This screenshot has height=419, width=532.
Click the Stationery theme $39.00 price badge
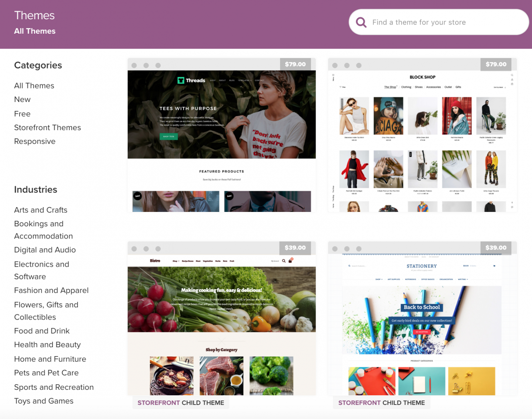(496, 248)
